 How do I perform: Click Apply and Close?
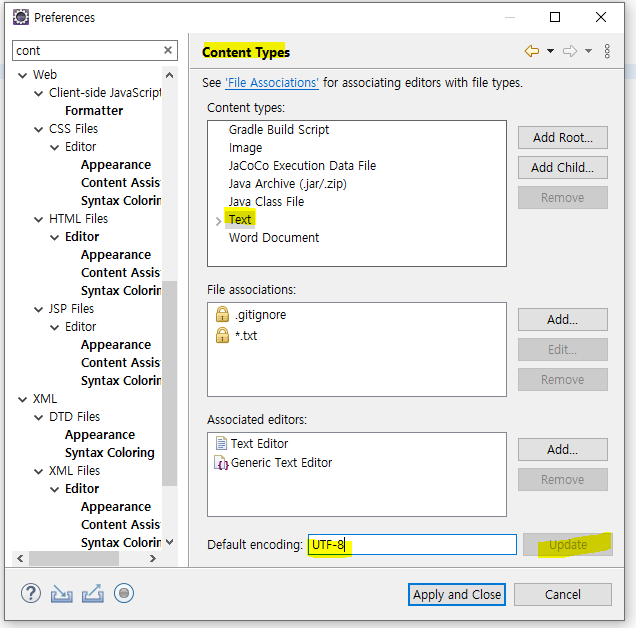[x=457, y=594]
